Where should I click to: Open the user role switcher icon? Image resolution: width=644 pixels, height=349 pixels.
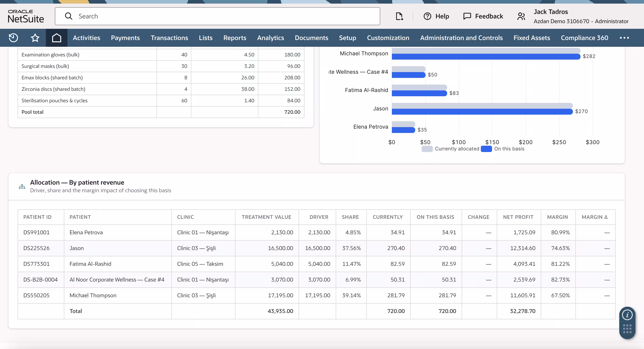tap(521, 16)
